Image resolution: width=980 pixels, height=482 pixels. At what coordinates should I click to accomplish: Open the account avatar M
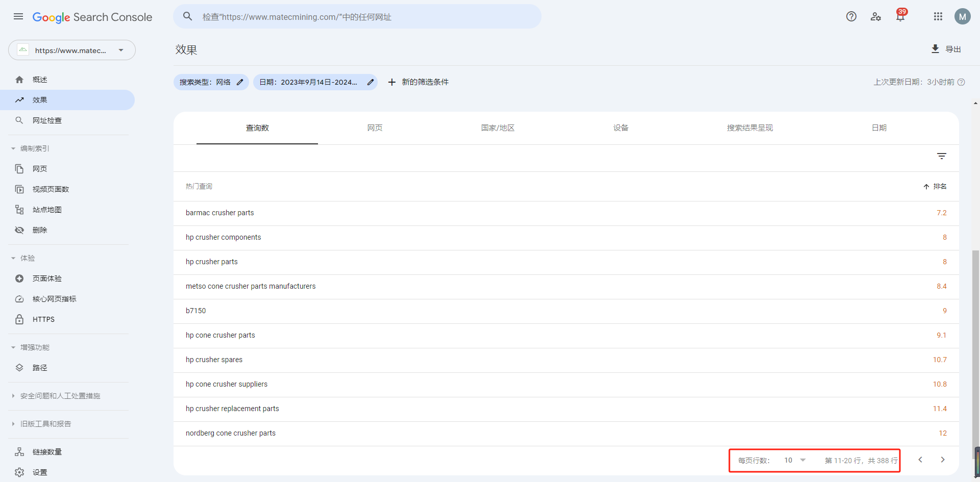click(x=963, y=16)
